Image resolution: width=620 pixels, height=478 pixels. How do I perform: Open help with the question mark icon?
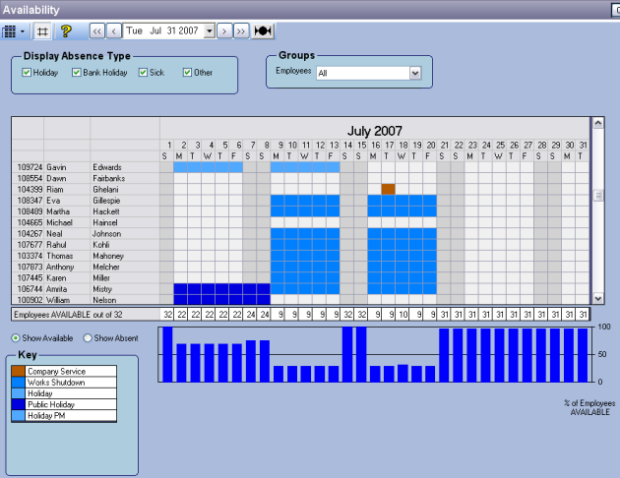tap(66, 31)
